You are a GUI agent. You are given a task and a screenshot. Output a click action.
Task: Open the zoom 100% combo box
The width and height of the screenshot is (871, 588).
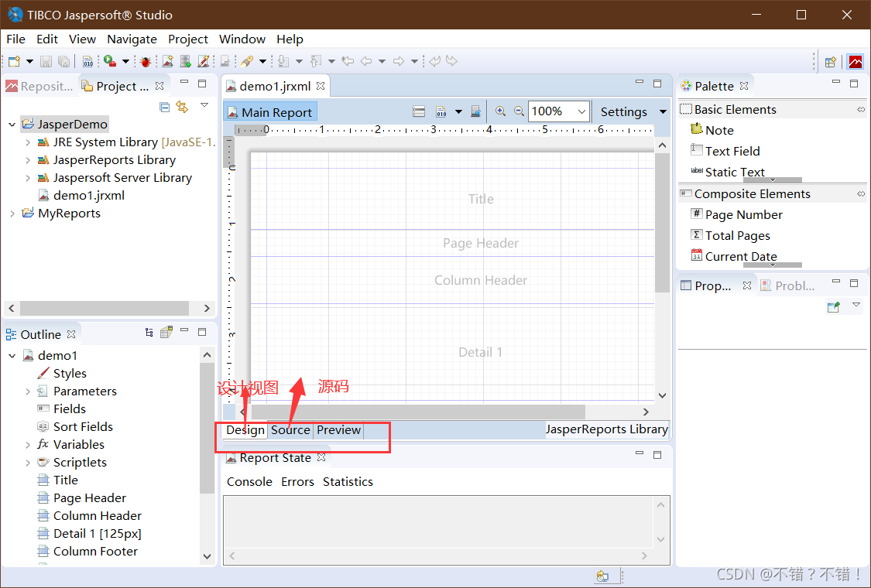pyautogui.click(x=558, y=111)
